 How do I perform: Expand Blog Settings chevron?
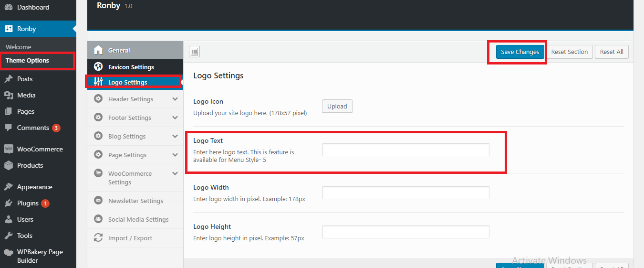click(x=175, y=136)
